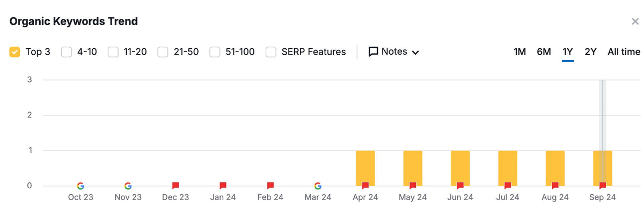The image size is (644, 214).
Task: Open the red note flag at Sep 24
Action: point(603,186)
